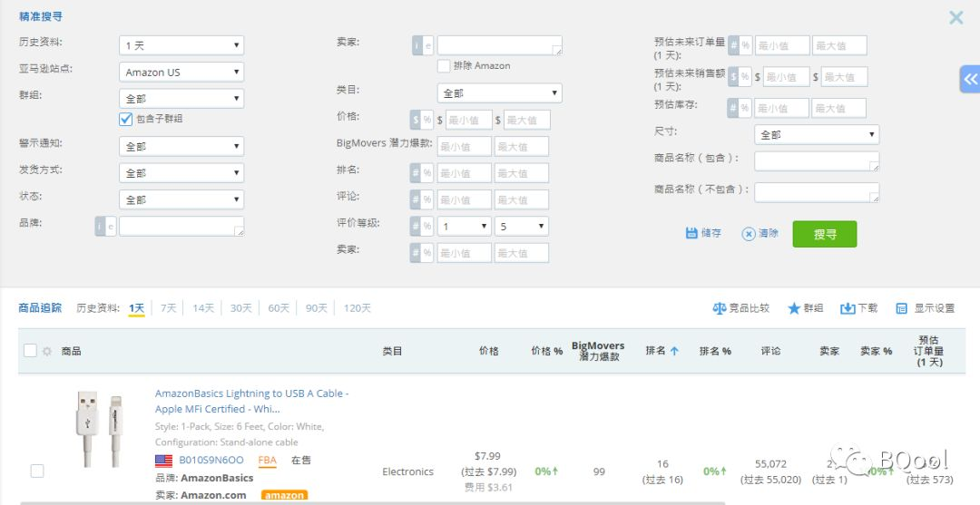
Task: Open 显示设置 display settings icon
Action: (901, 308)
